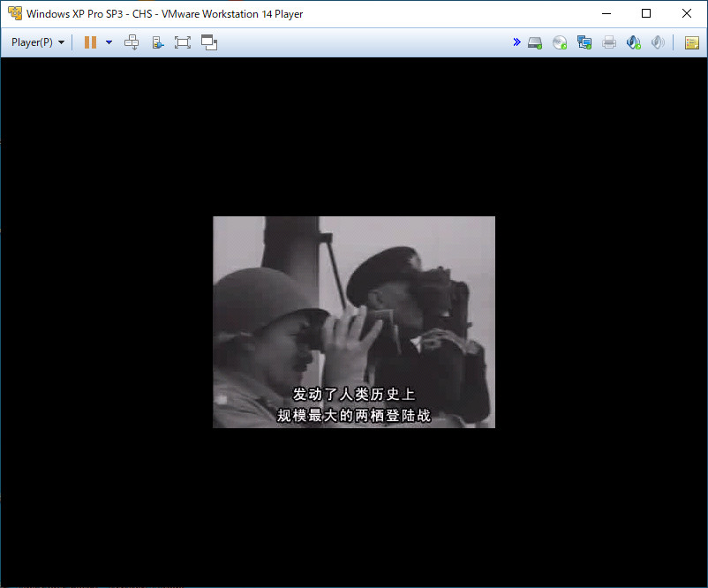The height and width of the screenshot is (588, 708).
Task: Open the active sound card icon
Action: [634, 42]
